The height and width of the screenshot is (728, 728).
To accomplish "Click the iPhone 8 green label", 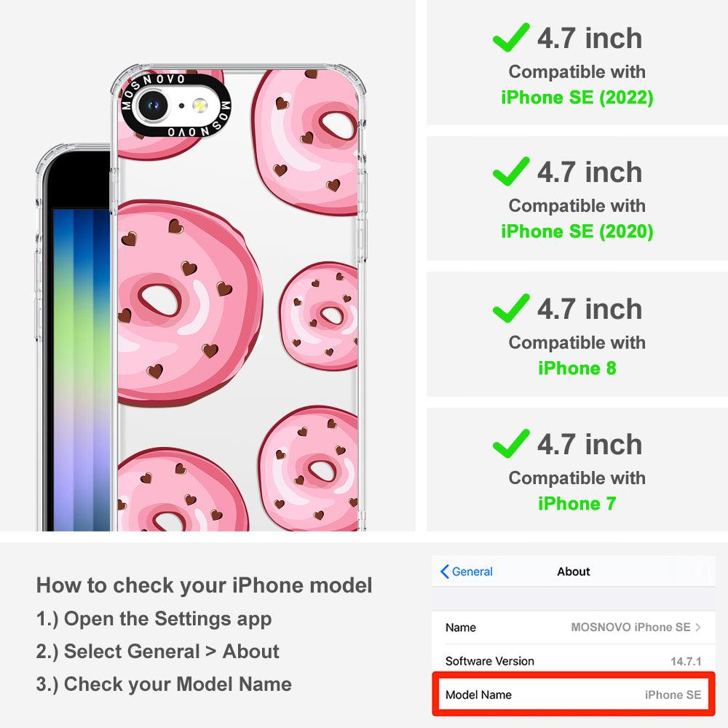I will pyautogui.click(x=577, y=368).
